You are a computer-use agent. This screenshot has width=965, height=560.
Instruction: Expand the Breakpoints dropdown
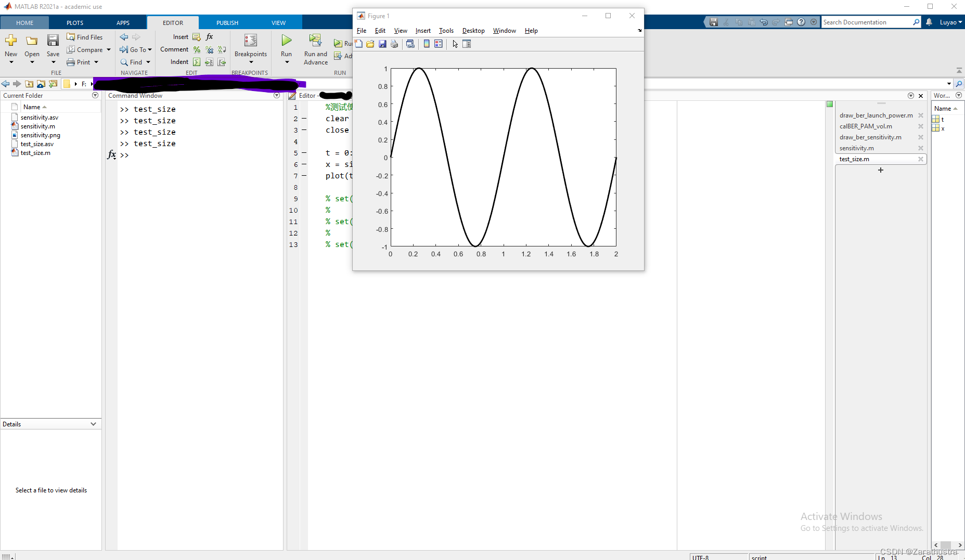click(x=251, y=62)
